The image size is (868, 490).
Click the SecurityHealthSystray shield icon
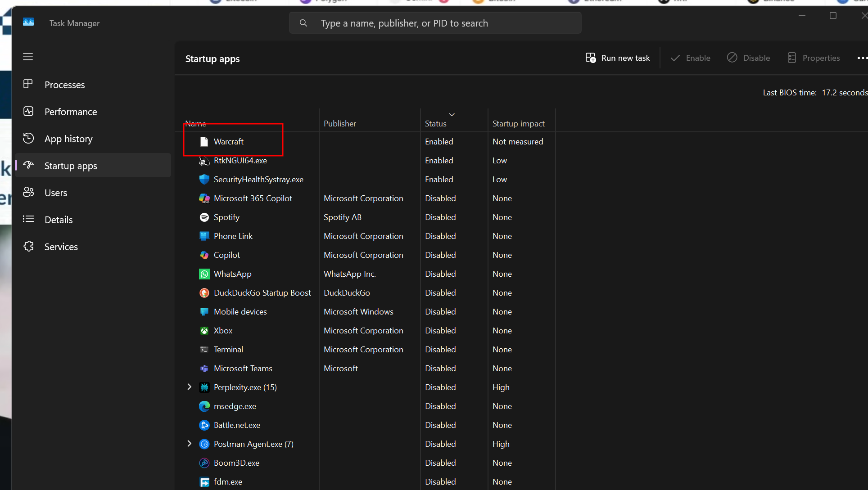coord(204,180)
